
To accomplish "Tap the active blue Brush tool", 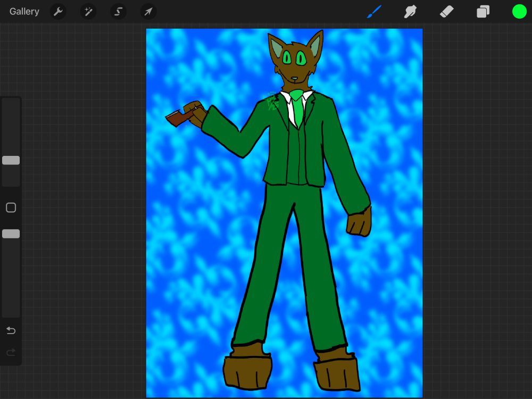I will pyautogui.click(x=374, y=11).
